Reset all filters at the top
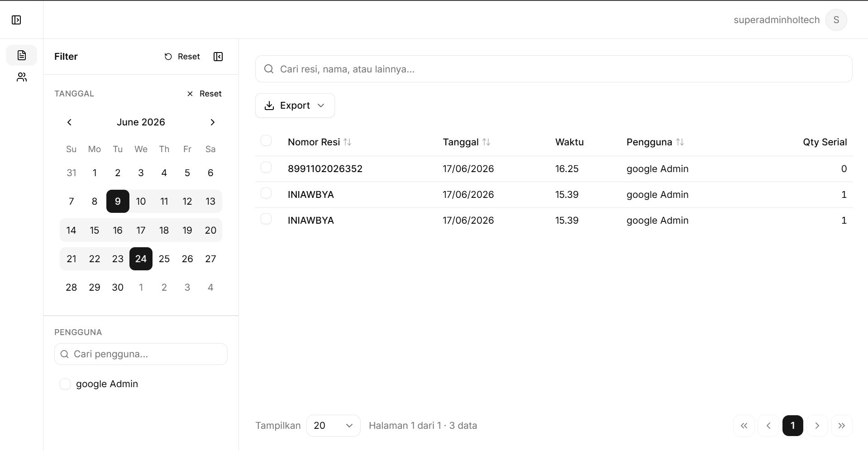The height and width of the screenshot is (451, 868). pos(182,57)
